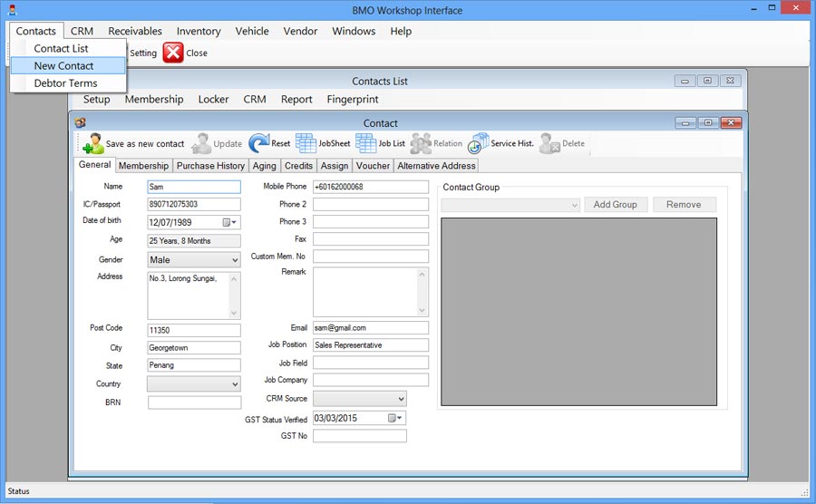This screenshot has height=504, width=816.
Task: Click the Post Code field
Action: point(194,330)
